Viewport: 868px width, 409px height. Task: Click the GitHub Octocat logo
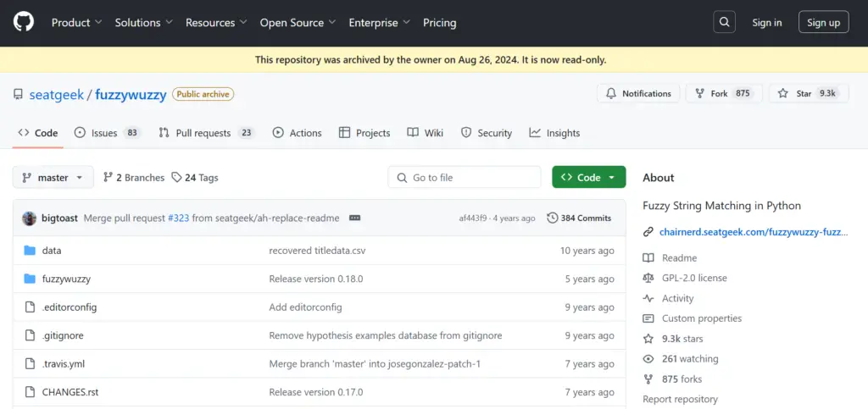[23, 22]
